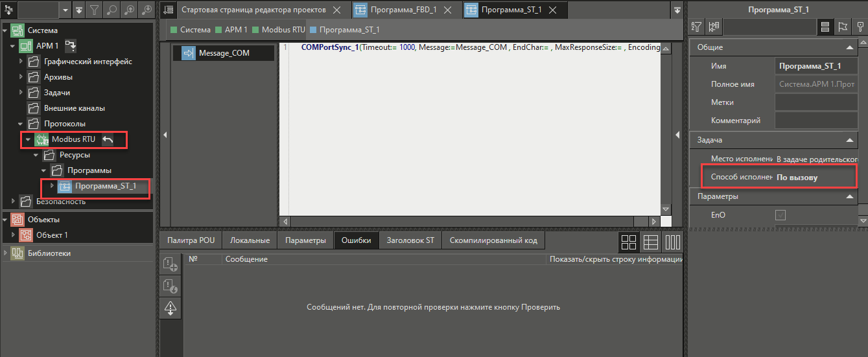The image size is (868, 357).
Task: Open the navigator toolbar dropdown arrow
Action: point(65,10)
